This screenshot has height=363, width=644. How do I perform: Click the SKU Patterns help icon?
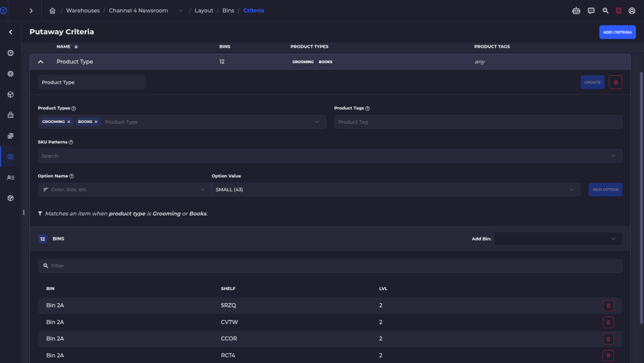[71, 142]
